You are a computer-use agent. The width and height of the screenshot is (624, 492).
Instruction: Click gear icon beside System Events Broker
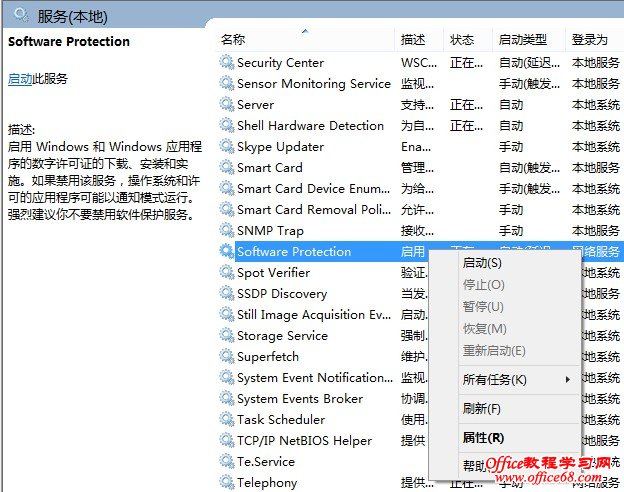coord(226,398)
